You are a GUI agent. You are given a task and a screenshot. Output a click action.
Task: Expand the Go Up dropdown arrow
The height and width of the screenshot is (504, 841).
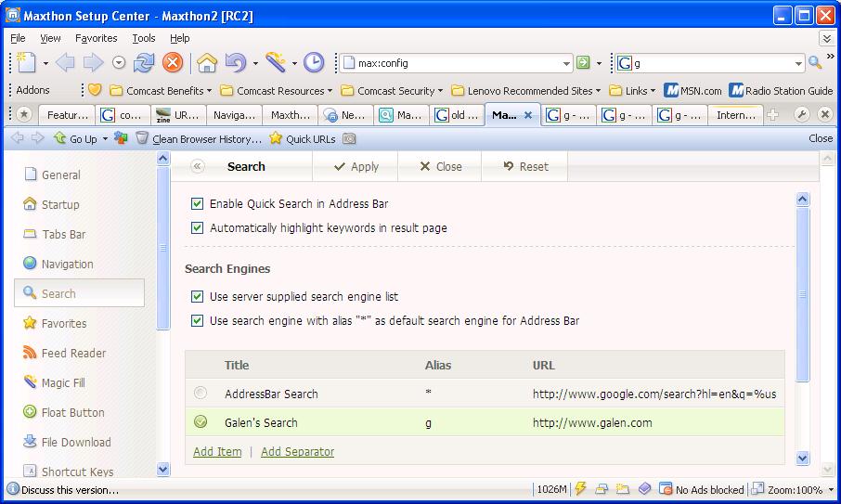(105, 139)
